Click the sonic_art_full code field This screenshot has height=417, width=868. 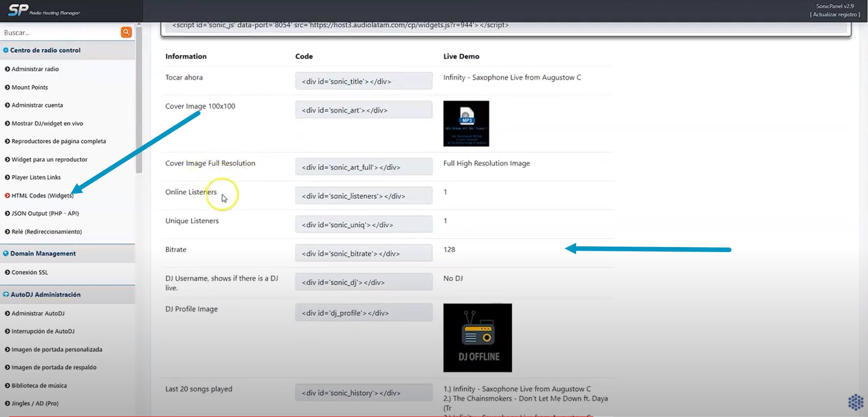click(364, 167)
